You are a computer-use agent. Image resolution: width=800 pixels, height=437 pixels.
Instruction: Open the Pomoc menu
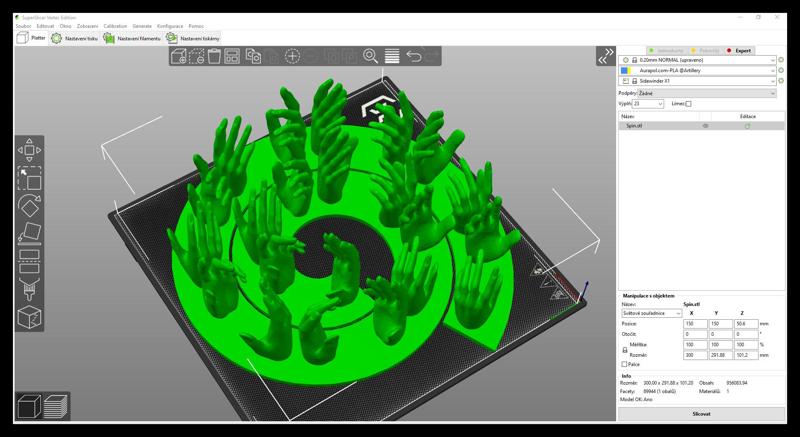tap(196, 26)
